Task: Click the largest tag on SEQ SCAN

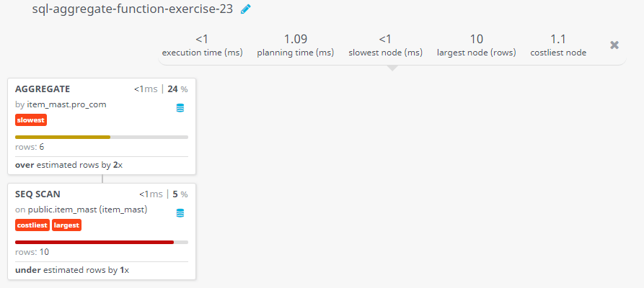Action: [66, 225]
